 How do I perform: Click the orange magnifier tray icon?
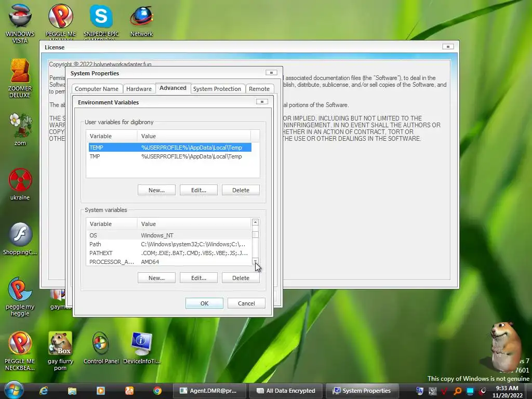[458, 391]
